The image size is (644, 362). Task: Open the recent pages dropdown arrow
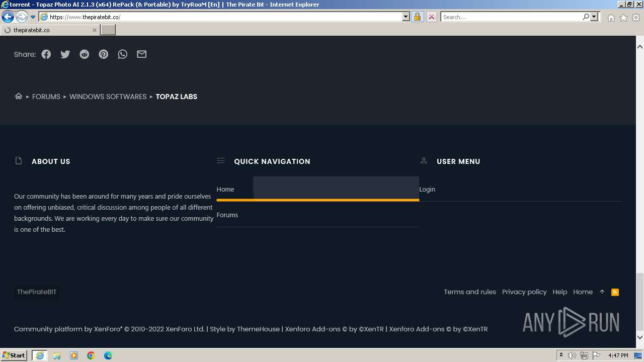pos(33,17)
